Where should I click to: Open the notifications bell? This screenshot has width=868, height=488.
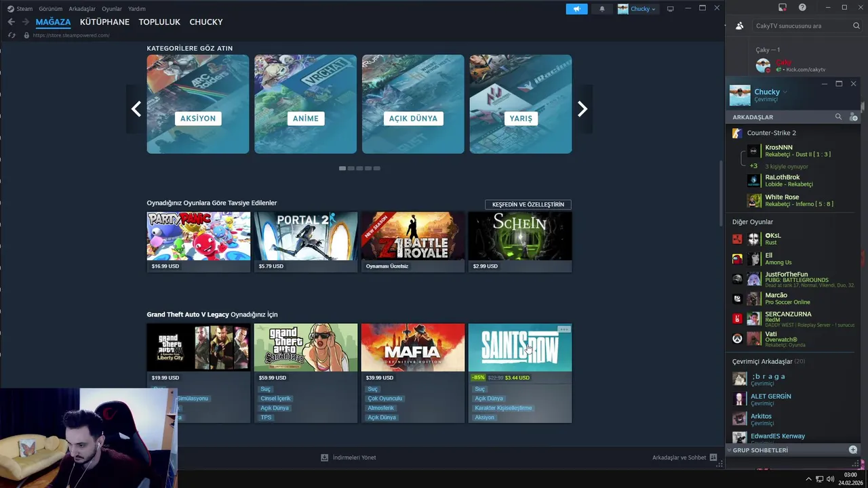[601, 9]
